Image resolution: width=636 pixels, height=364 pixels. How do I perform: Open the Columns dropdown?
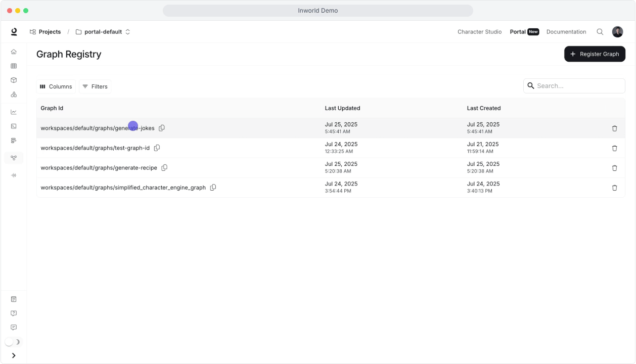tap(55, 86)
